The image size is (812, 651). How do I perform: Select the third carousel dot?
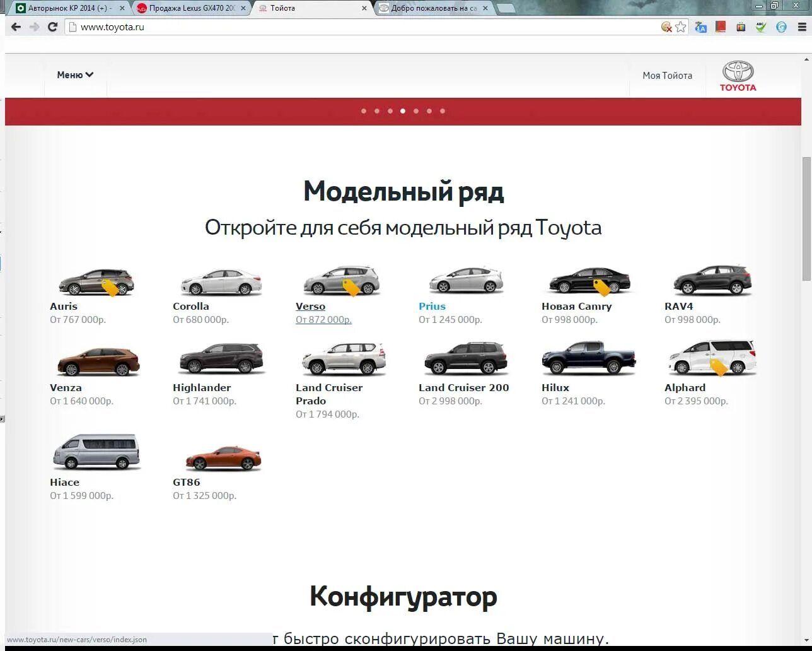[x=390, y=111]
